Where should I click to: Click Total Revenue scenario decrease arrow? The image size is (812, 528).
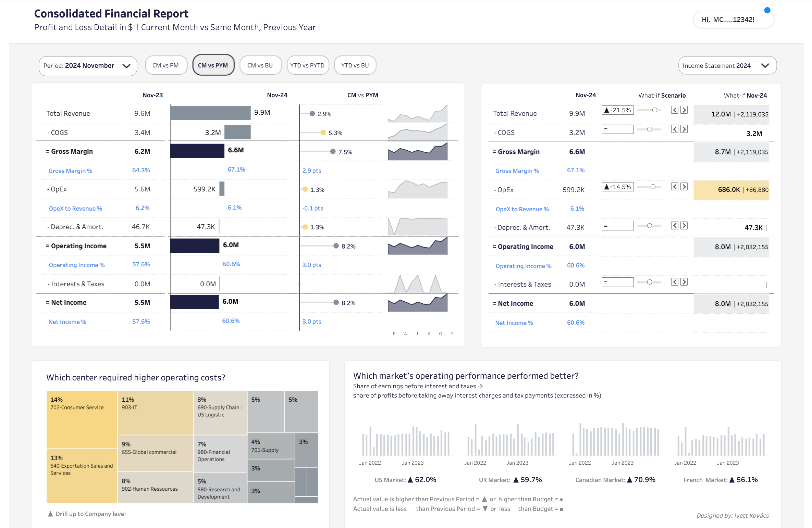675,110
